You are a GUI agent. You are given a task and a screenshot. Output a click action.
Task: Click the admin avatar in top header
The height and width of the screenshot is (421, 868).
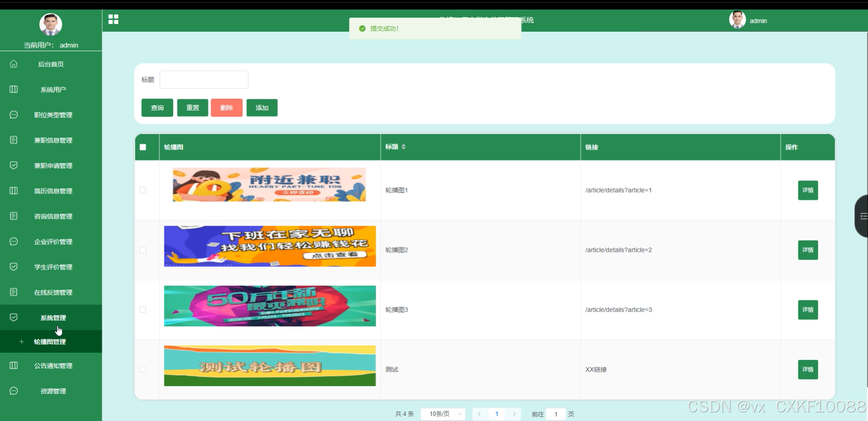pyautogui.click(x=737, y=20)
